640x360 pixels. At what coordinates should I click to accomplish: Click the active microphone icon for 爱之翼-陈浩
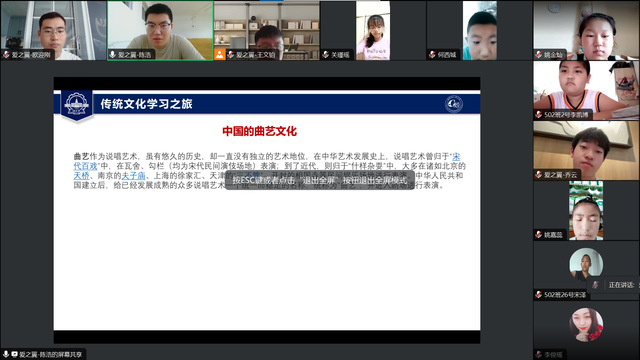click(x=113, y=55)
